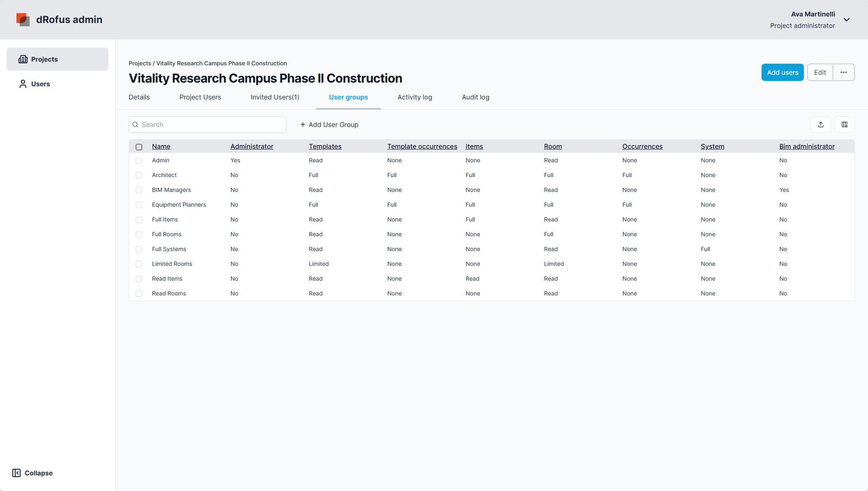Screen dimensions: 868x491
Task: Select the Read Rooms group name
Action: pos(169,294)
